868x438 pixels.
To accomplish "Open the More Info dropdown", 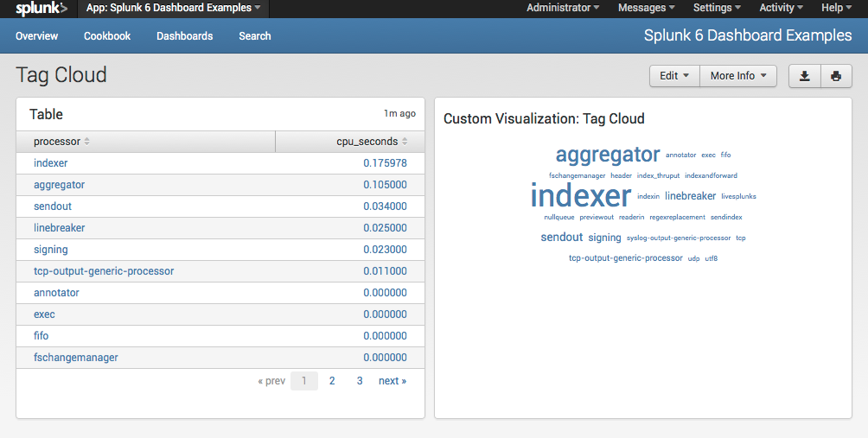I will (738, 76).
